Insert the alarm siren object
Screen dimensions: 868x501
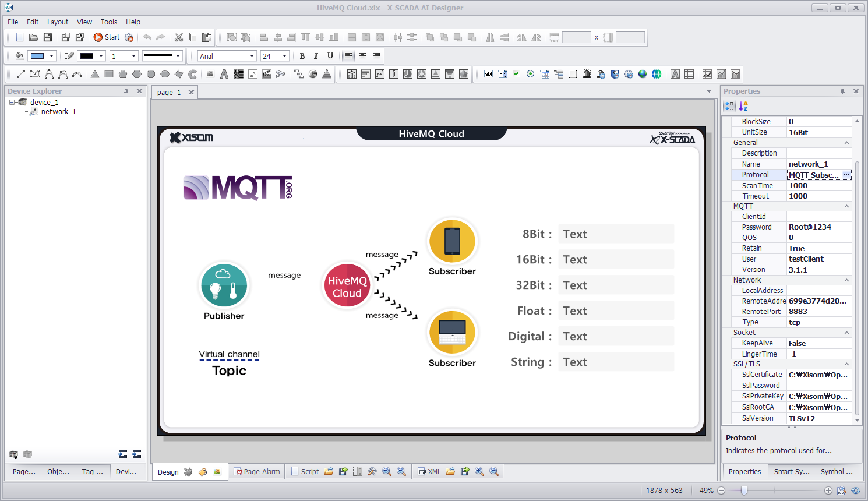pos(587,74)
